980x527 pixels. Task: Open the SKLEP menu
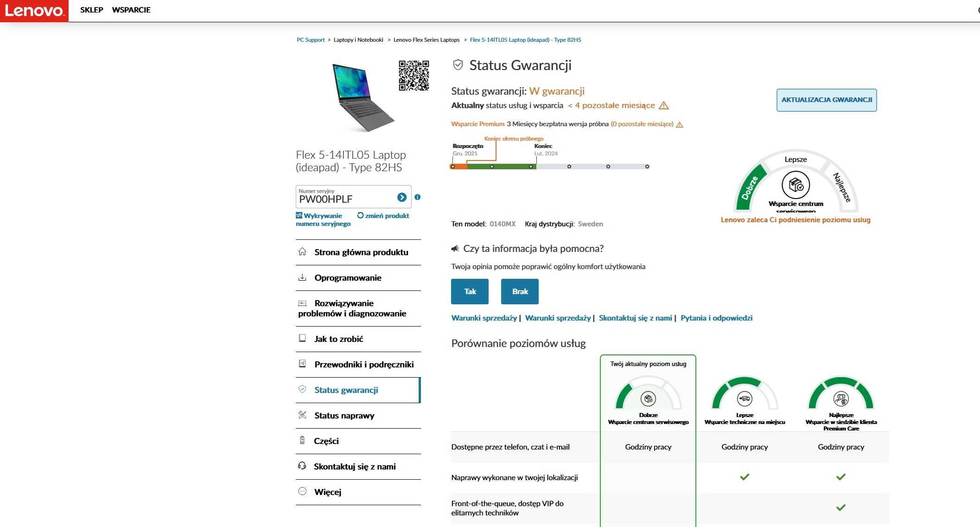click(x=91, y=10)
